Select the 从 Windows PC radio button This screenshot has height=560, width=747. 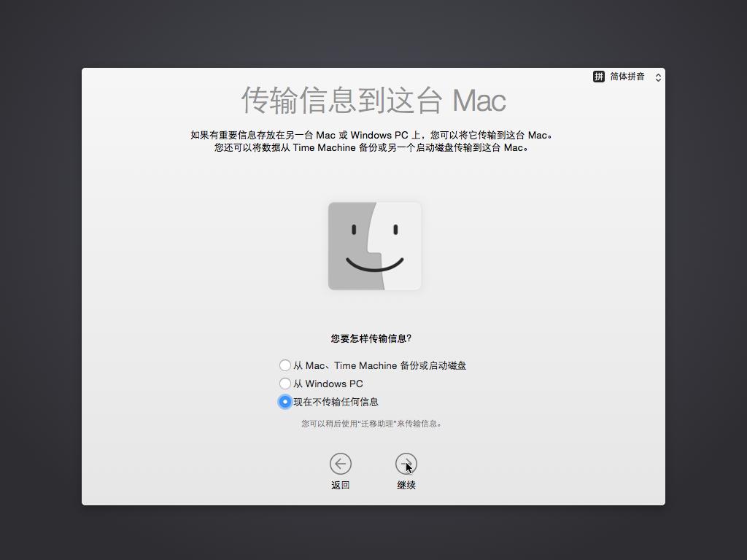(x=285, y=383)
